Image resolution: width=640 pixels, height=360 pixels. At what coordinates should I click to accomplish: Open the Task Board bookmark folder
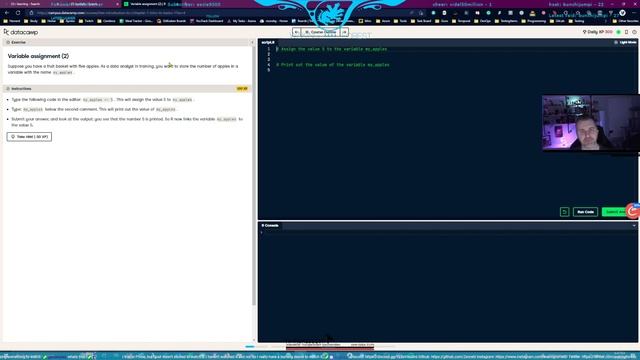tap(422, 21)
